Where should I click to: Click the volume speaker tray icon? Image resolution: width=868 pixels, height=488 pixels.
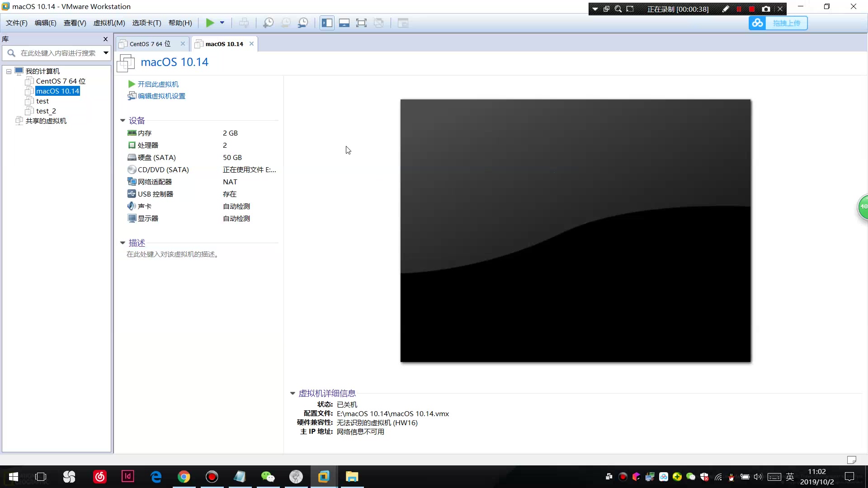[758, 477]
